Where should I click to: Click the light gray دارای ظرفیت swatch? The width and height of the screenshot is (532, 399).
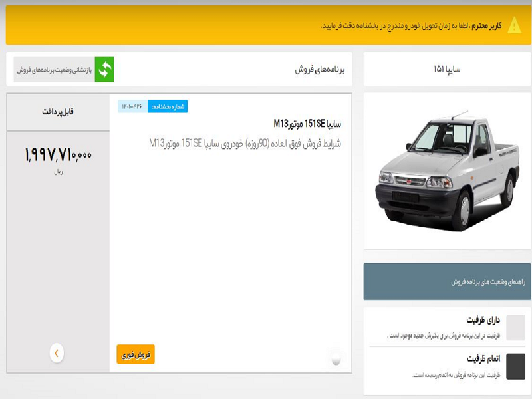pyautogui.click(x=516, y=327)
